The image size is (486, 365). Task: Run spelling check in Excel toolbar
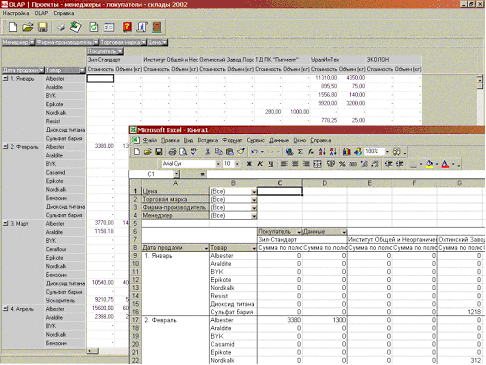(194, 152)
